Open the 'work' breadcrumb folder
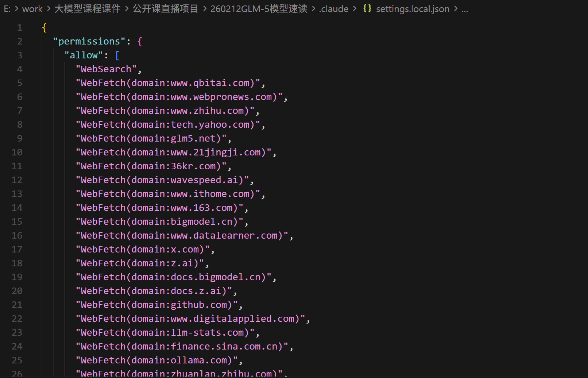This screenshot has width=588, height=378. [x=32, y=9]
